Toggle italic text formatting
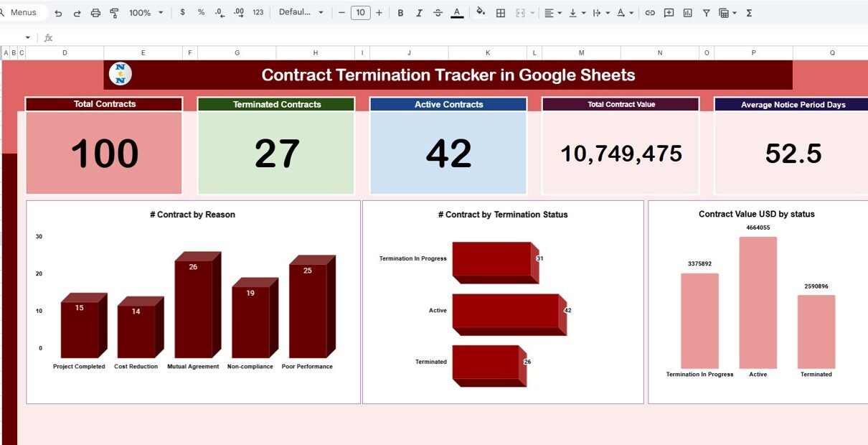This screenshot has height=445, width=868. (x=419, y=13)
